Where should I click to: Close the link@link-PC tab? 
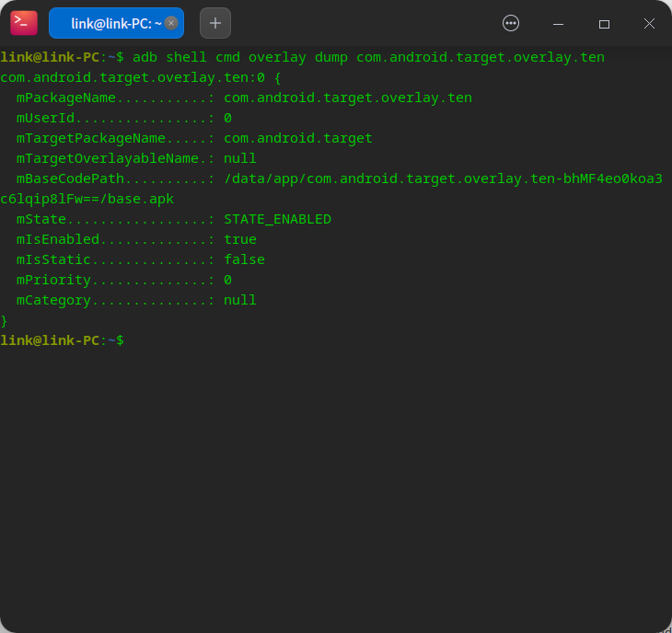171,23
